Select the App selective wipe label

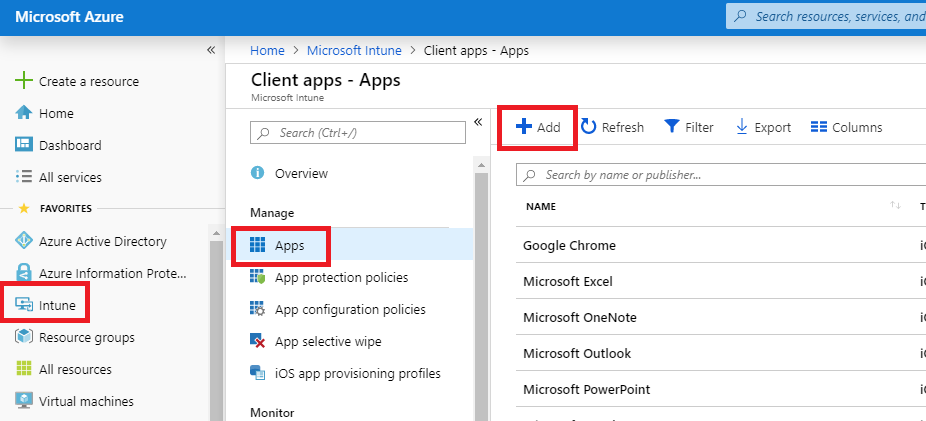point(328,341)
